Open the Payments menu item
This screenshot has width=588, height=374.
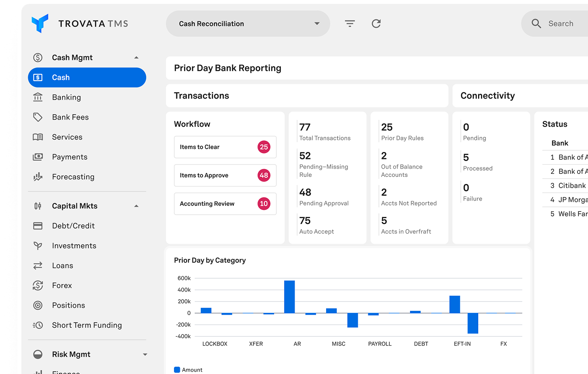pos(69,157)
